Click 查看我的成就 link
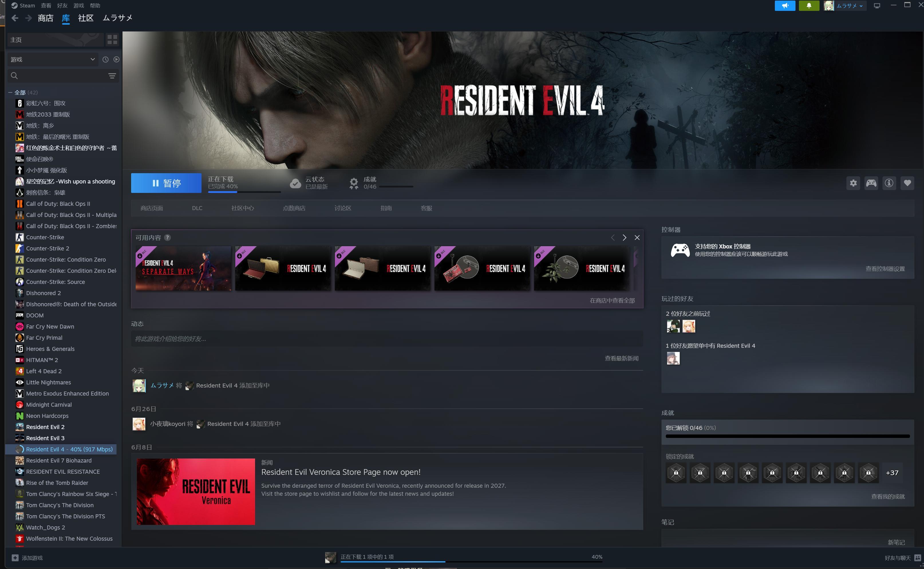This screenshot has height=569, width=924. pyautogui.click(x=888, y=497)
